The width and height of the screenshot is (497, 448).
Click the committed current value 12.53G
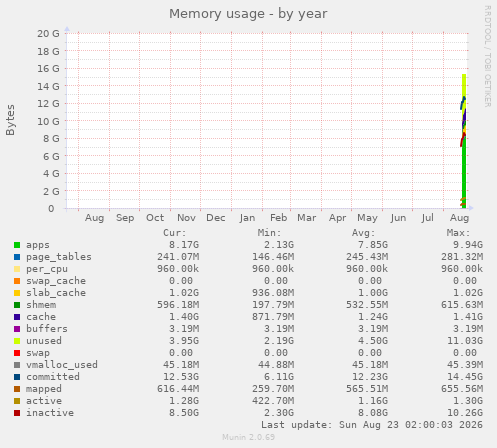[181, 377]
